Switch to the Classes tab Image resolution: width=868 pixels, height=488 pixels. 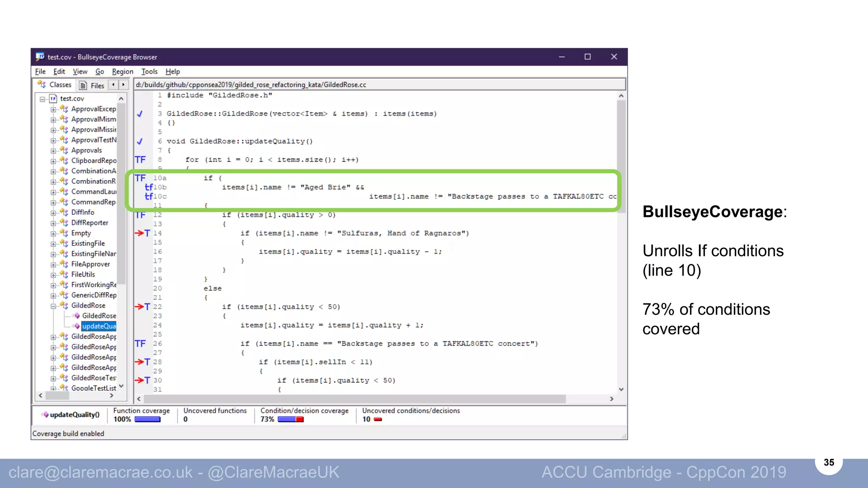coord(55,85)
